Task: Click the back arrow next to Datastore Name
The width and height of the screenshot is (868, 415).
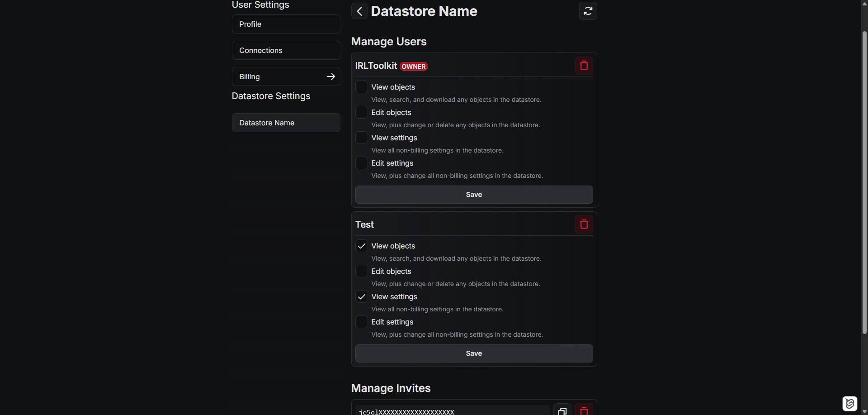Action: pyautogui.click(x=359, y=11)
